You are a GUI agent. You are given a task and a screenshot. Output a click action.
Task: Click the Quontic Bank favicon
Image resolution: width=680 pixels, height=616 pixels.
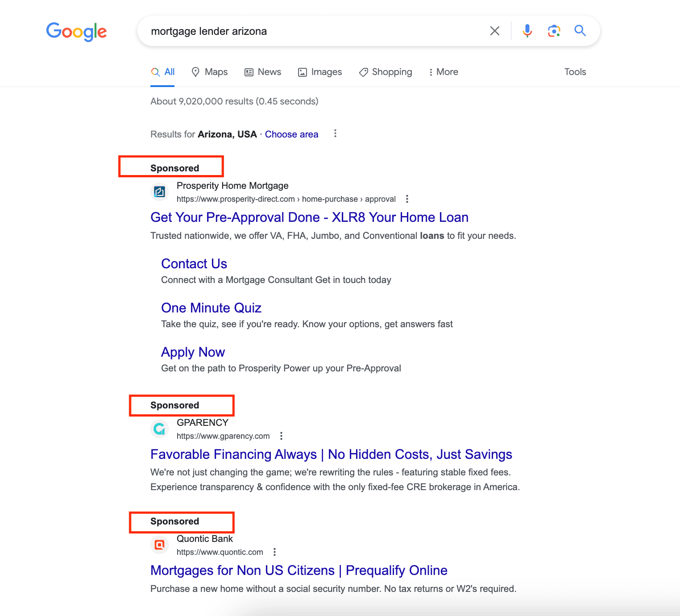coord(159,545)
